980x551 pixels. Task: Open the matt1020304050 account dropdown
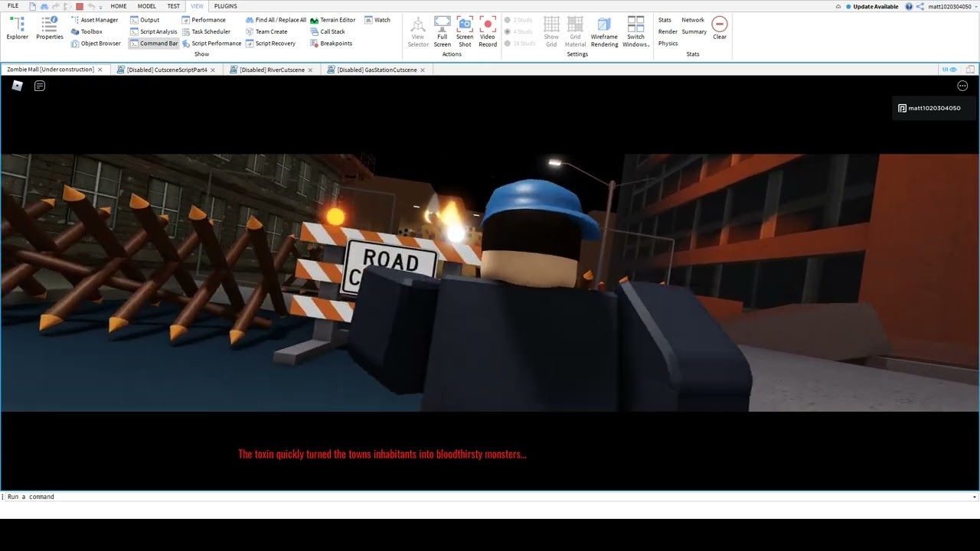coord(952,6)
